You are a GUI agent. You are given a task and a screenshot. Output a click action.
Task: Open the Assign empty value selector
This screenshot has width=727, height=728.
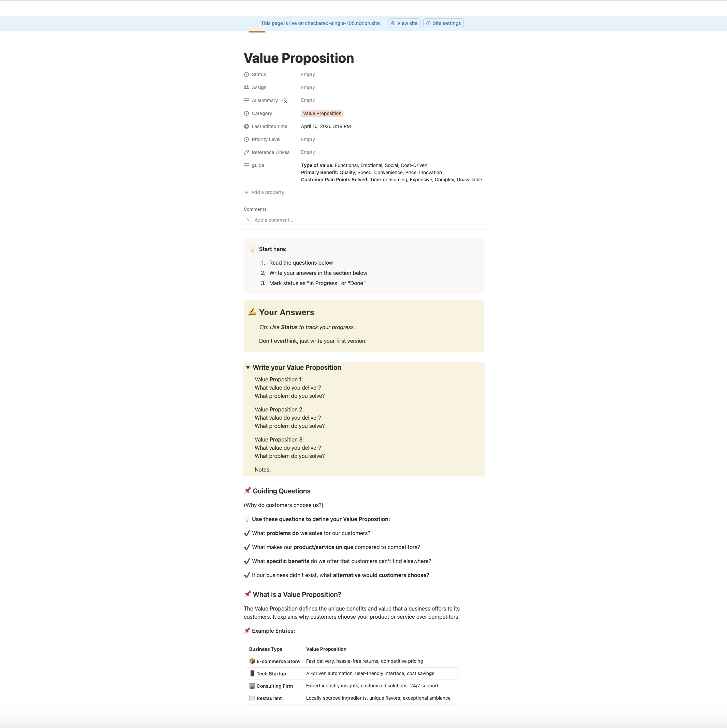pos(308,87)
